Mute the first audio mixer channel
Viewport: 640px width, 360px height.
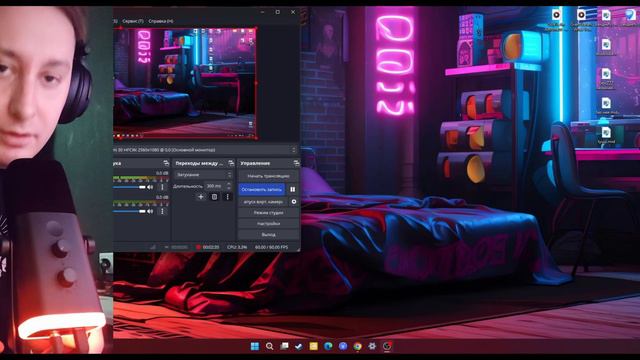(x=150, y=187)
